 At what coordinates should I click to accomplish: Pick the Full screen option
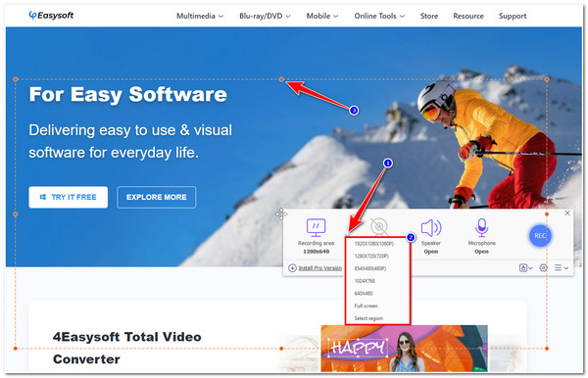click(366, 307)
